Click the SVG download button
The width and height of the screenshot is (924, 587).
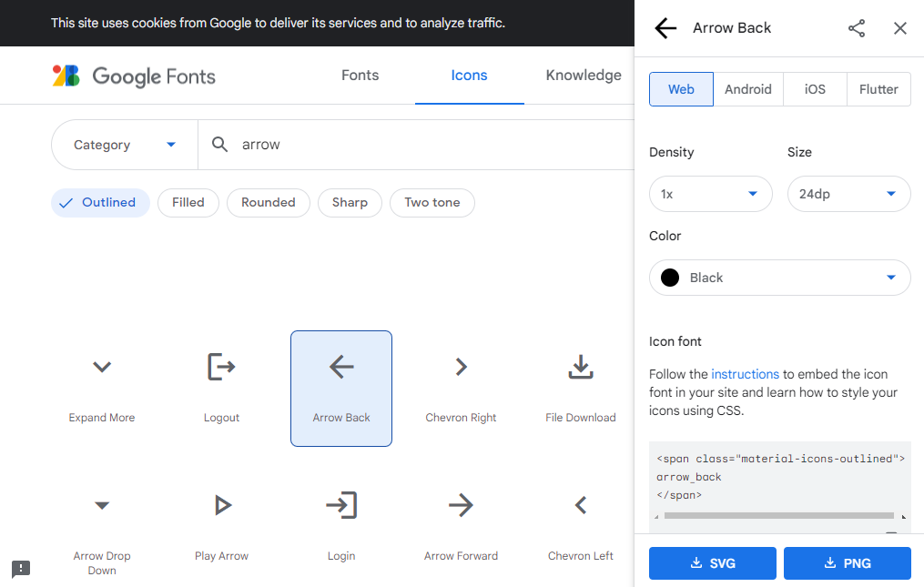point(712,562)
